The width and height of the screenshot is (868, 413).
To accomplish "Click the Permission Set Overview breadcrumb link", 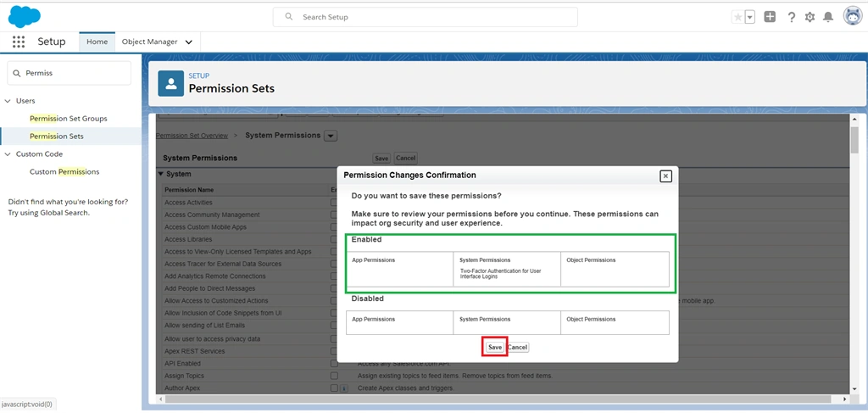I will click(x=192, y=136).
